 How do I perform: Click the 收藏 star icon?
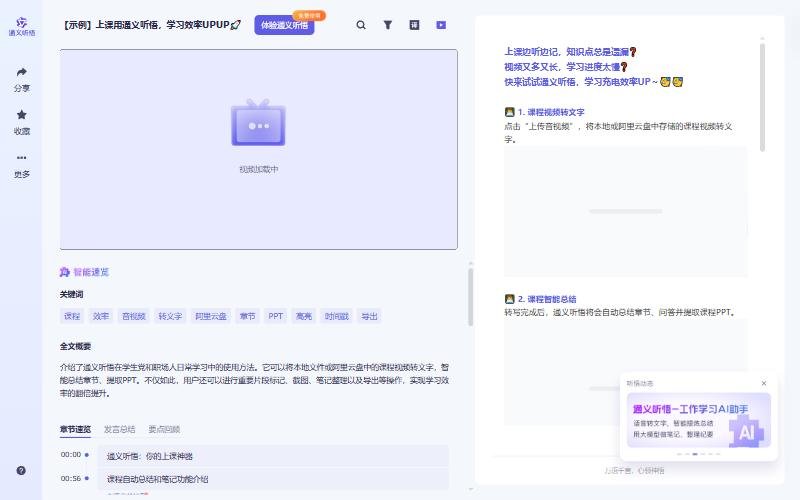click(x=21, y=115)
